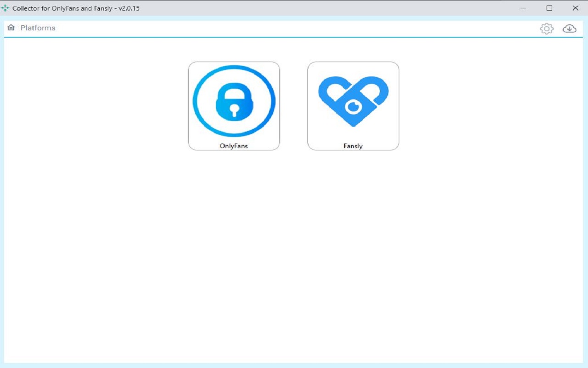Image resolution: width=588 pixels, height=368 pixels.
Task: Click the OnlyFans text label
Action: (x=234, y=146)
